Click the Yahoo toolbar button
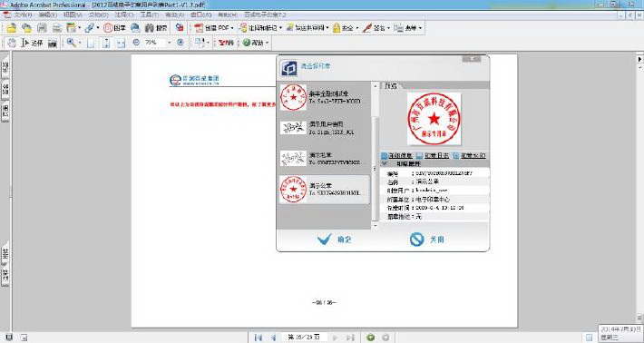This screenshot has width=644, height=343. (226, 43)
